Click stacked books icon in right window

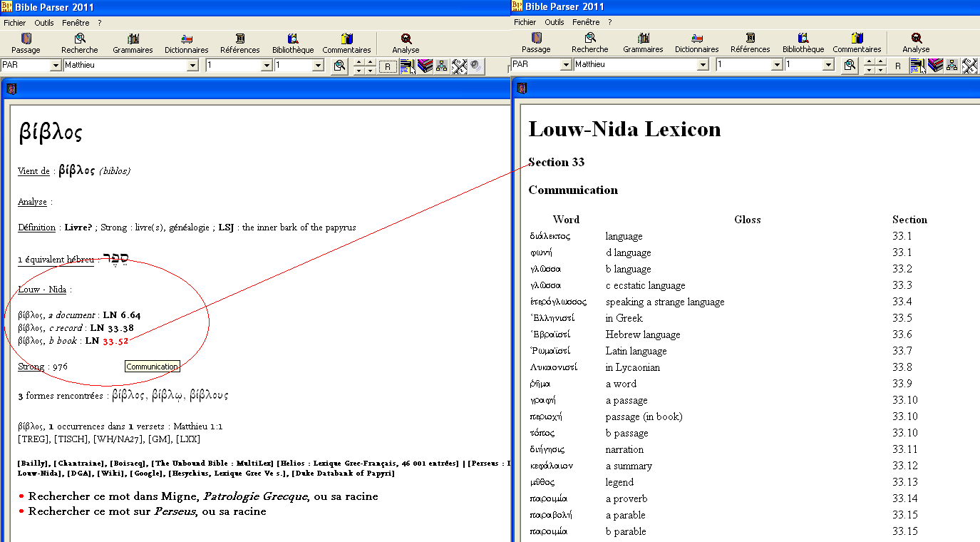click(935, 66)
